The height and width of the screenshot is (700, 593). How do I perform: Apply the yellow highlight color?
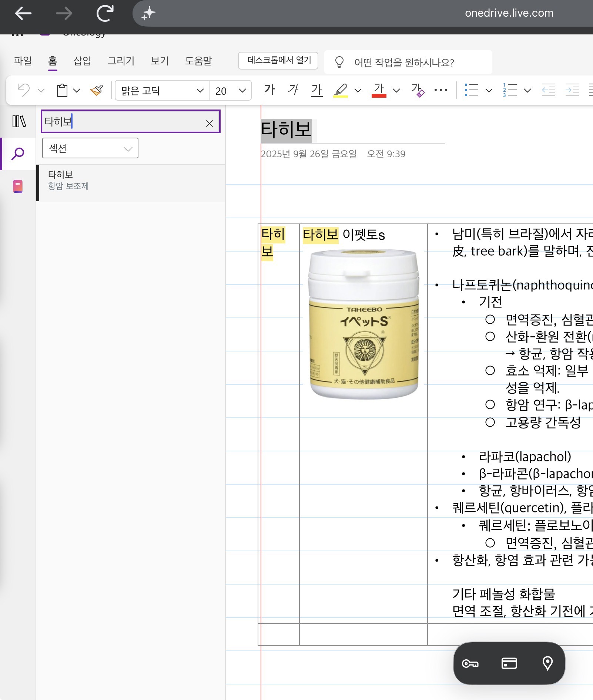click(341, 90)
